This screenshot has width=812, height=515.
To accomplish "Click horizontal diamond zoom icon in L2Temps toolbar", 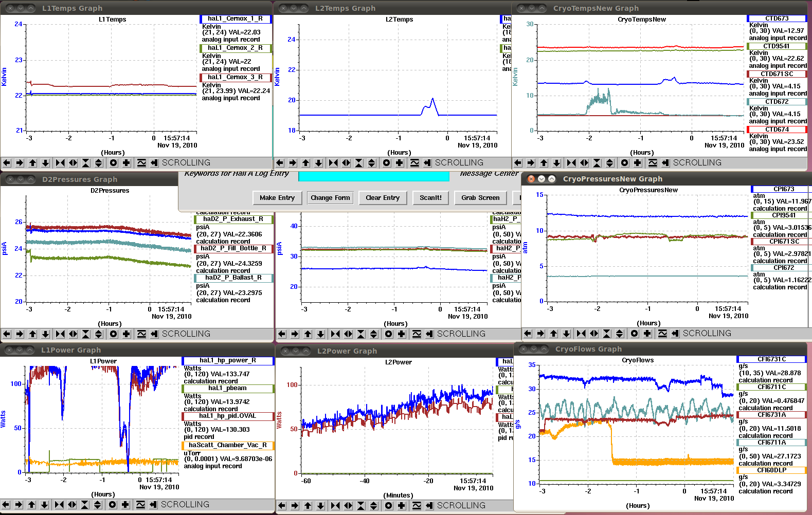I will coord(346,163).
